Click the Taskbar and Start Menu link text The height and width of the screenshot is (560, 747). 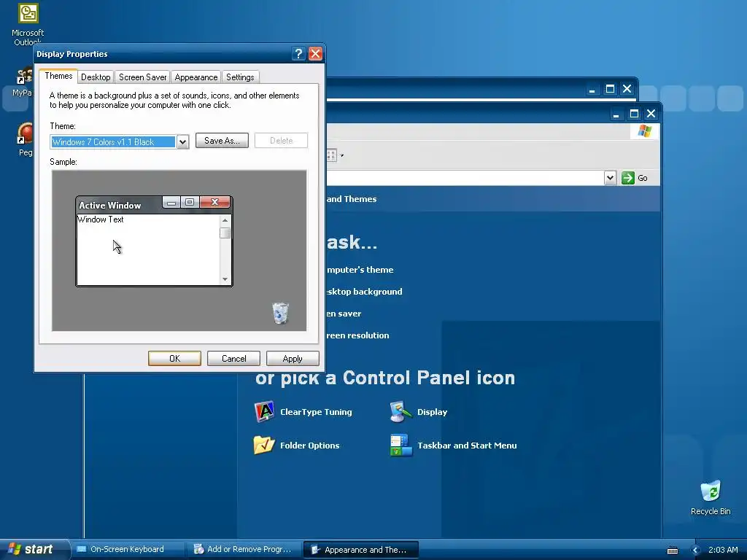coord(467,446)
